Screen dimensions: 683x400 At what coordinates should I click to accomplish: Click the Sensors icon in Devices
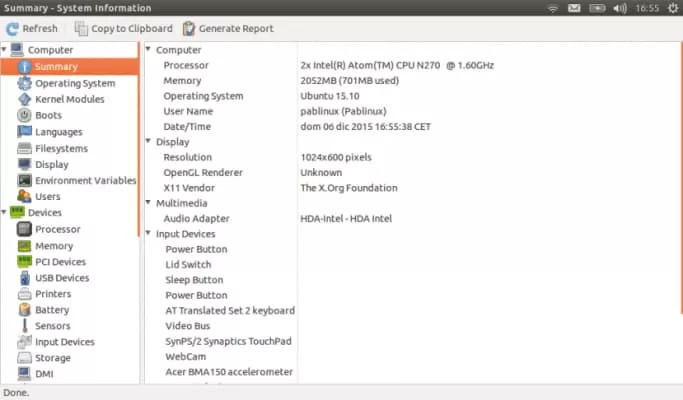pyautogui.click(x=26, y=326)
